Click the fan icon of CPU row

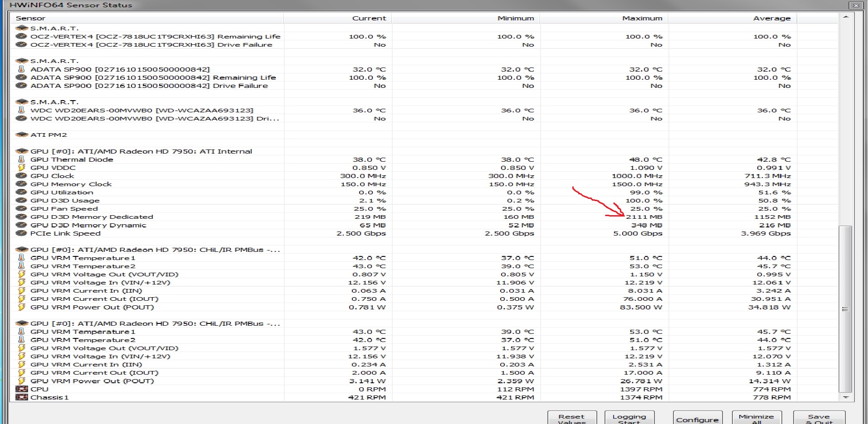tap(21, 389)
